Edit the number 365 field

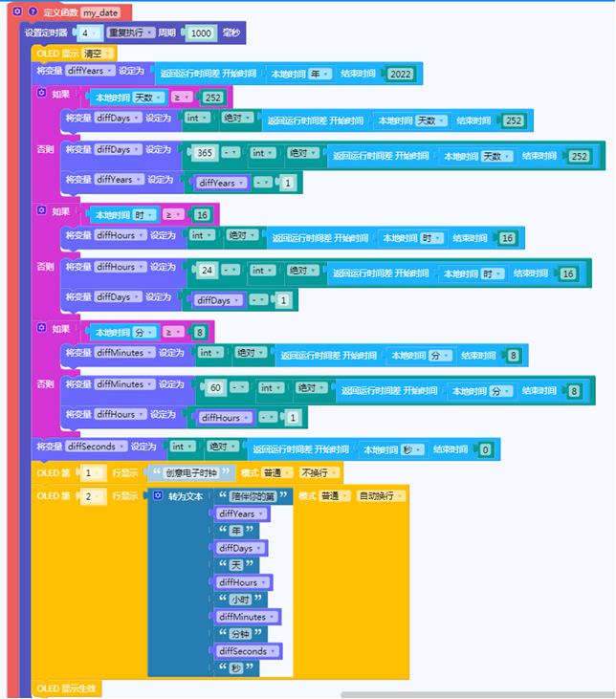point(205,153)
